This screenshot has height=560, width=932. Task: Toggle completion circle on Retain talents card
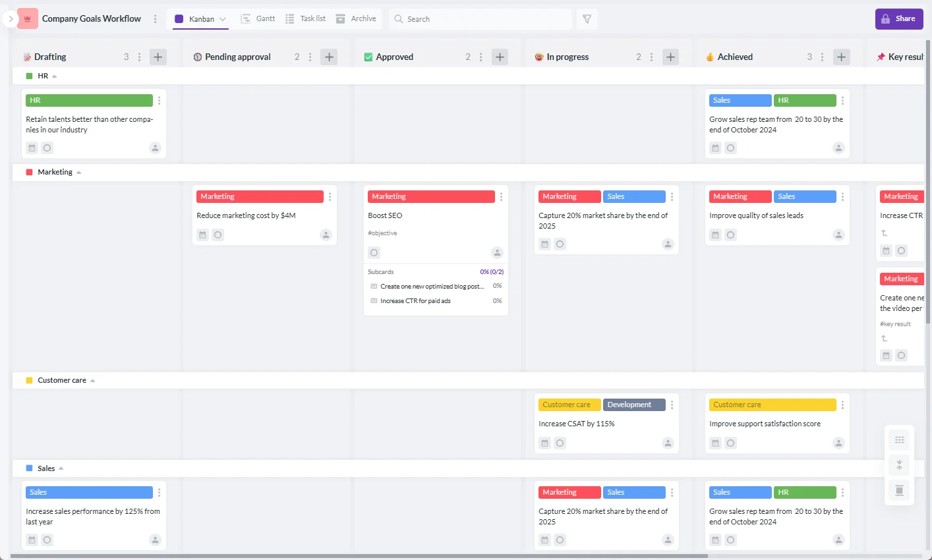click(47, 148)
